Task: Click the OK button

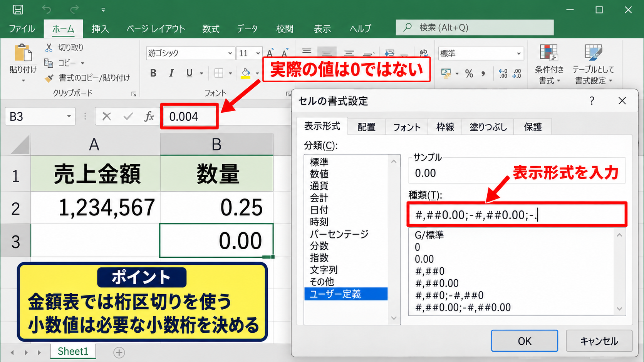Action: click(525, 341)
